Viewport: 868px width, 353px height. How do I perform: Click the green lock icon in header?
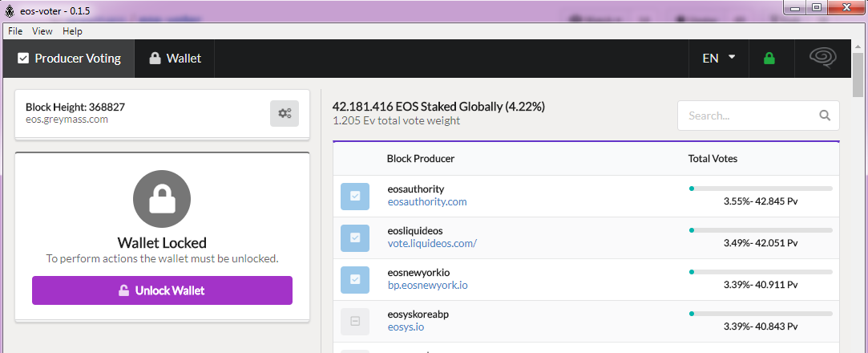[769, 59]
